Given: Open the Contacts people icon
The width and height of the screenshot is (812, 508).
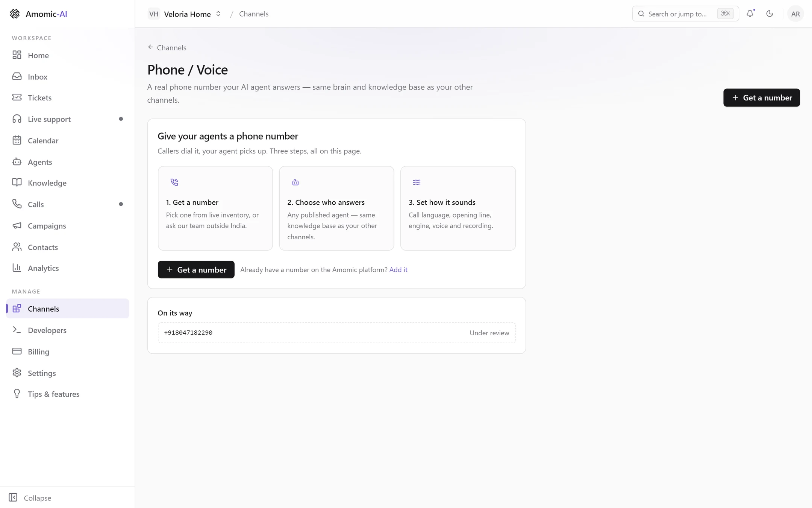Looking at the screenshot, I should 17,247.
